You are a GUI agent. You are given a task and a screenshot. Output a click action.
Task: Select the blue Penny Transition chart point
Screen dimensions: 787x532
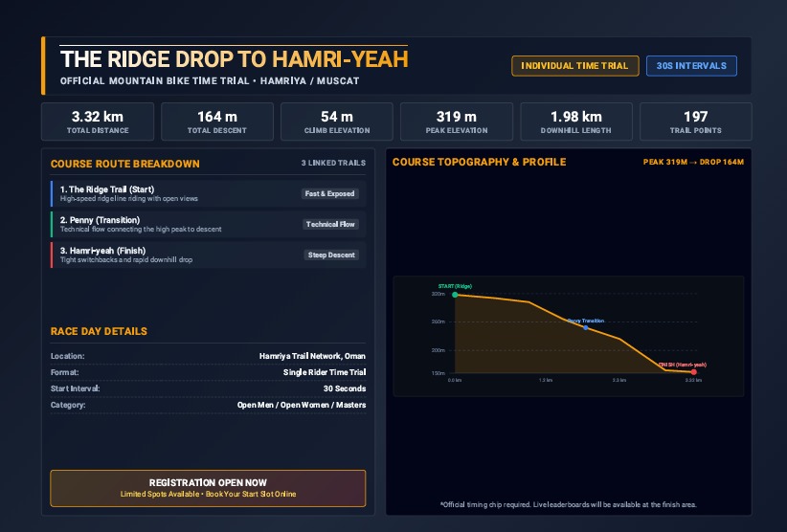click(586, 327)
